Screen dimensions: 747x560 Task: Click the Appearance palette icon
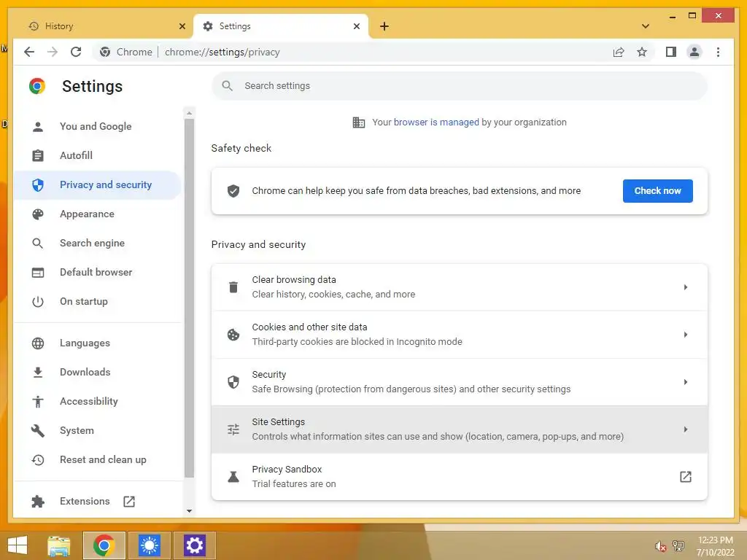38,214
